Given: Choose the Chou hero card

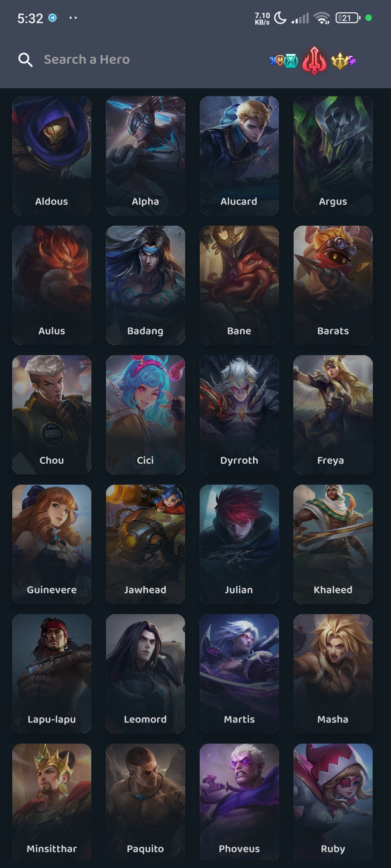Looking at the screenshot, I should pos(52,414).
